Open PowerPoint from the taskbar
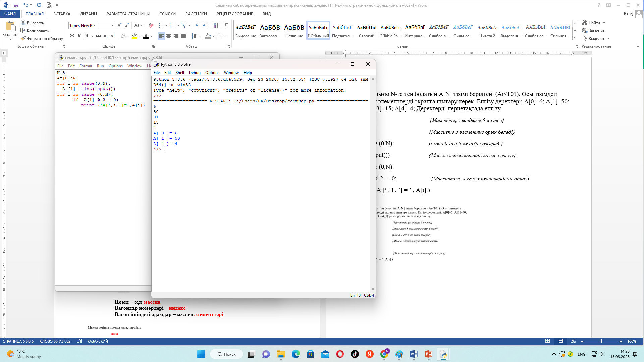The width and height of the screenshot is (644, 362). pos(428,354)
